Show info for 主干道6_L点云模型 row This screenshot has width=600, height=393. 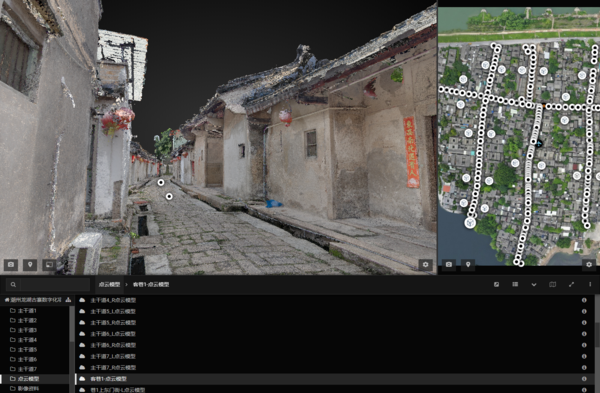coord(584,334)
